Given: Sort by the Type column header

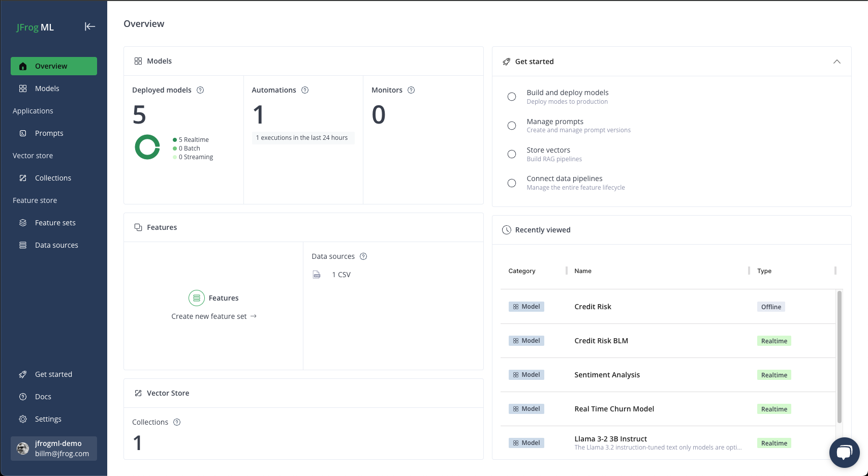Looking at the screenshot, I should coord(764,271).
